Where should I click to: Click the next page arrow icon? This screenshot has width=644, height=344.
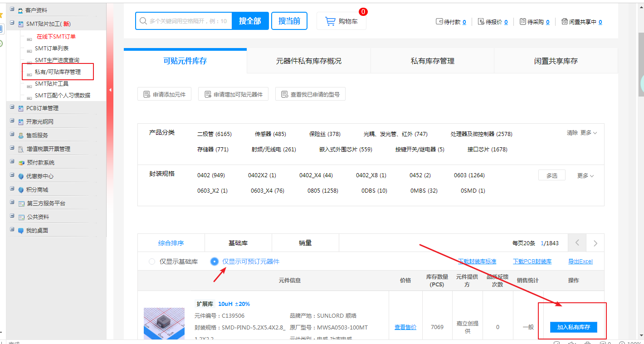pyautogui.click(x=595, y=243)
